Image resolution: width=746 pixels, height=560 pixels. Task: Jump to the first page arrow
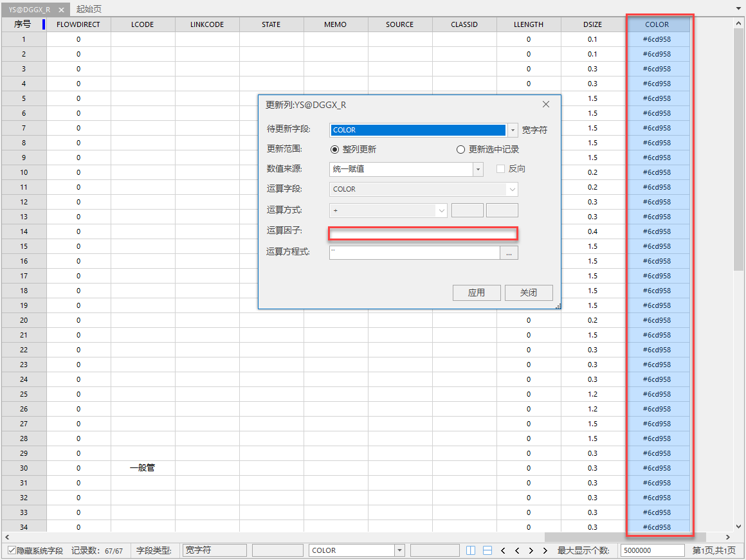point(503,550)
